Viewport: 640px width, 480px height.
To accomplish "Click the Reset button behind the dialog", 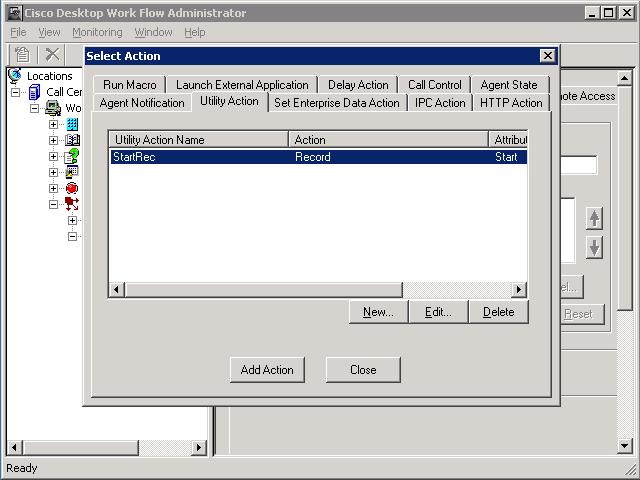I will 582,314.
